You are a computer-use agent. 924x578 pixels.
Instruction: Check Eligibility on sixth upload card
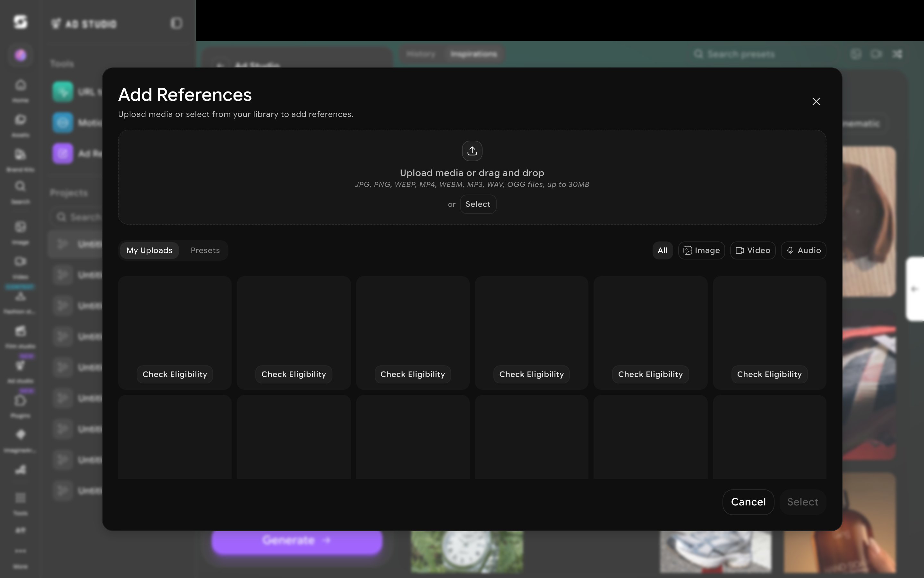[769, 374]
